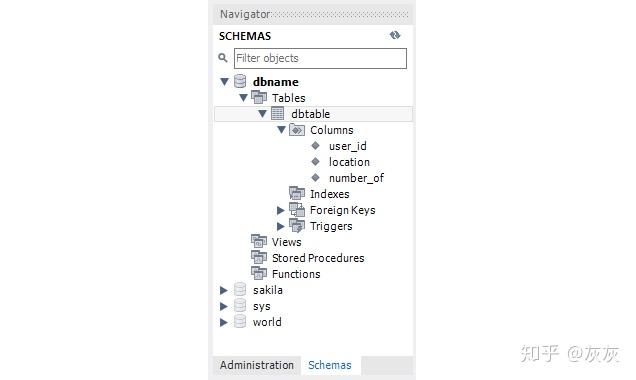
Task: Select the location column
Action: click(x=349, y=162)
